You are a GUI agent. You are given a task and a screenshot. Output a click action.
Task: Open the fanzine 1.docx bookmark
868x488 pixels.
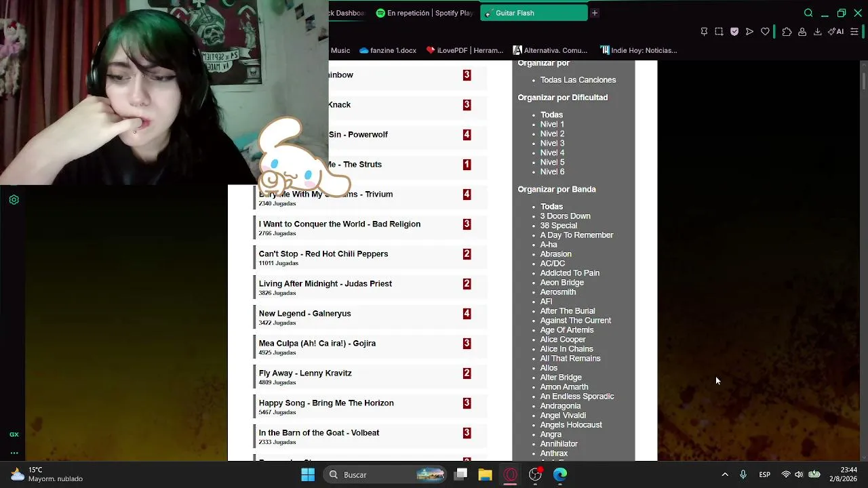point(388,50)
